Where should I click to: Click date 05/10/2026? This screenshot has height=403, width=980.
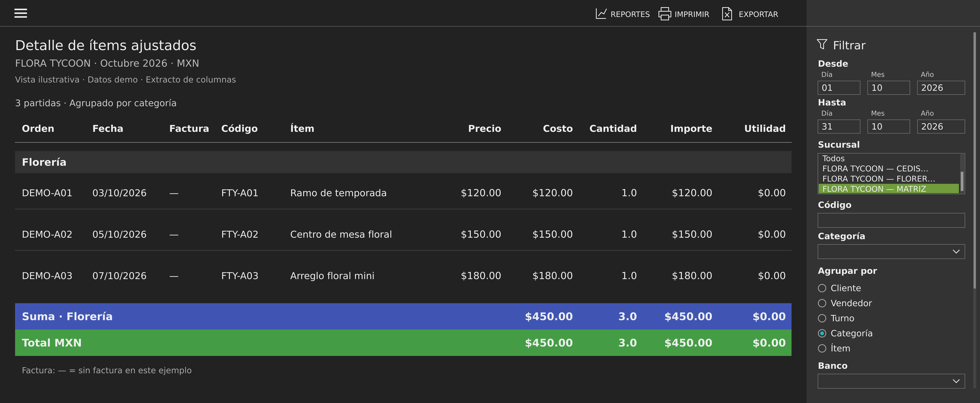119,235
